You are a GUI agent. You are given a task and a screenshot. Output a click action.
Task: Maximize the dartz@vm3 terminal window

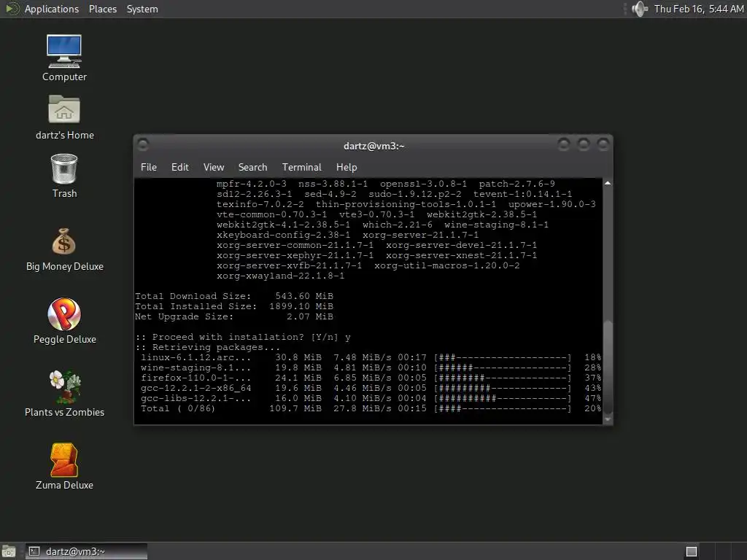pyautogui.click(x=583, y=144)
